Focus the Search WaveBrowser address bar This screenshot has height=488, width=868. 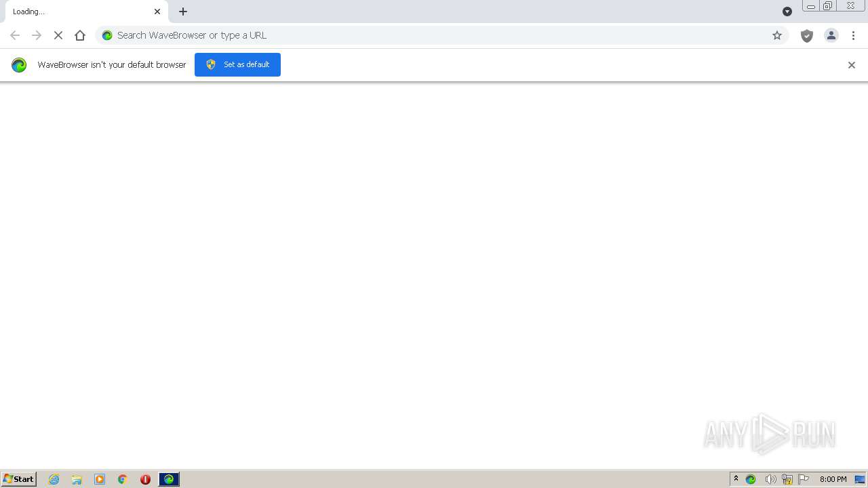point(441,35)
